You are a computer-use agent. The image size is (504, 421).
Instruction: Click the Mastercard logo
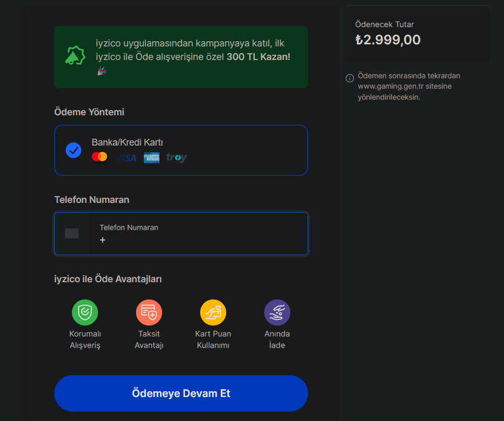point(99,157)
